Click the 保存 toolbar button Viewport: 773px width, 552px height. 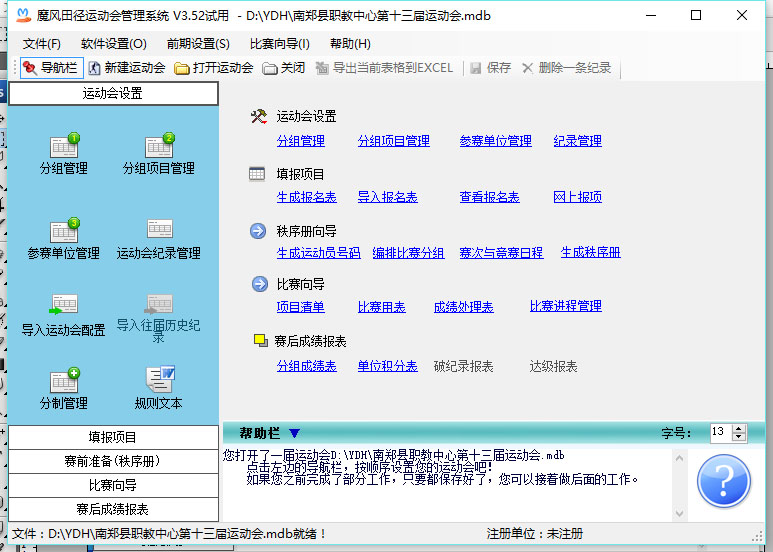pos(490,68)
